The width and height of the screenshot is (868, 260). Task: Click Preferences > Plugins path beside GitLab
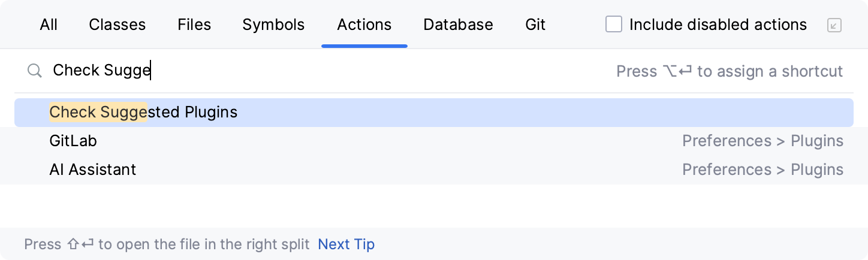pos(762,141)
